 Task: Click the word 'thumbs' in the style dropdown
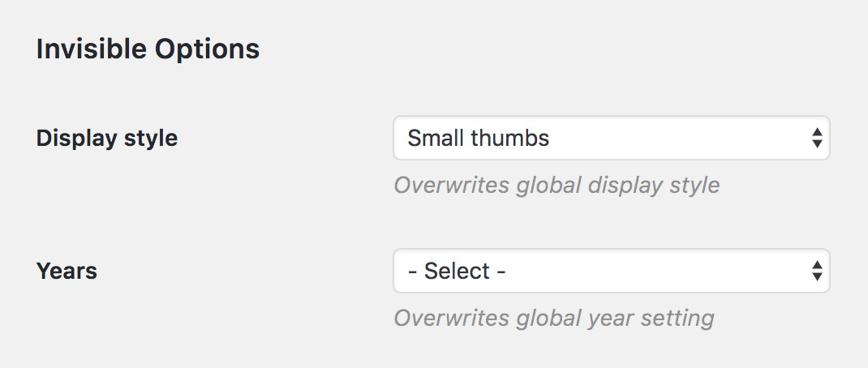click(x=510, y=139)
